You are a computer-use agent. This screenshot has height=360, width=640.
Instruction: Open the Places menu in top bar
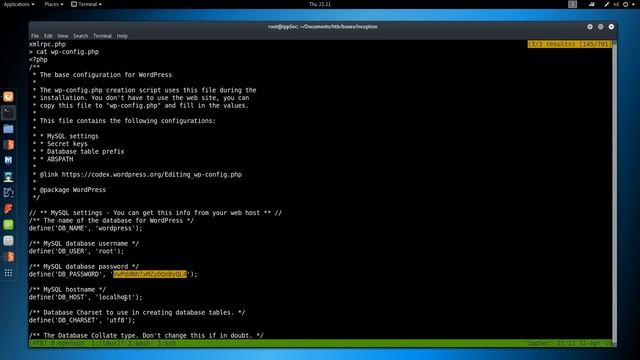coord(53,4)
